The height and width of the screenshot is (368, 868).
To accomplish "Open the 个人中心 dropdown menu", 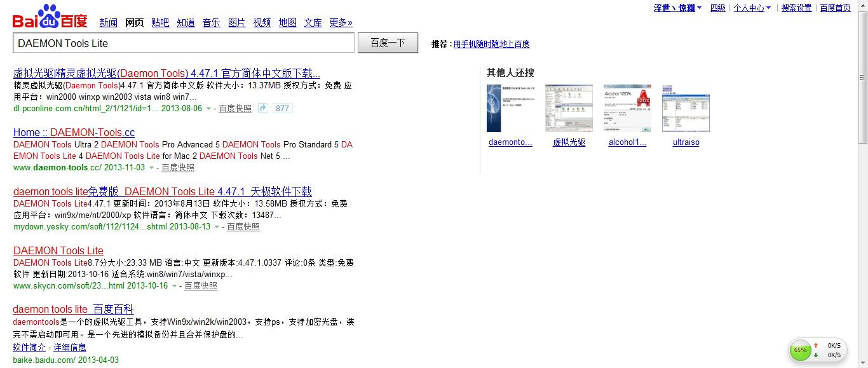I will [752, 8].
